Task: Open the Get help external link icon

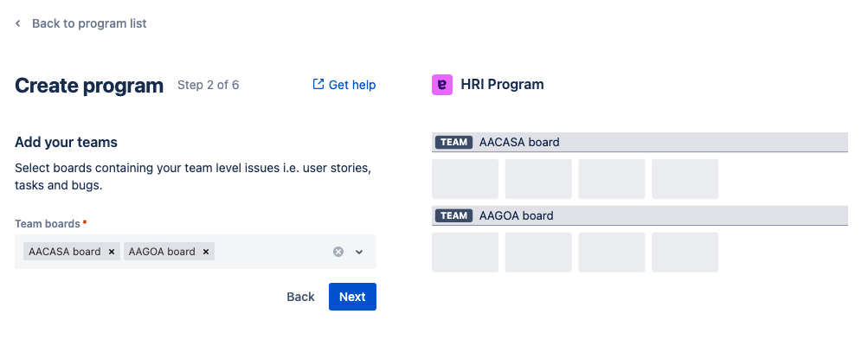Action: tap(318, 84)
